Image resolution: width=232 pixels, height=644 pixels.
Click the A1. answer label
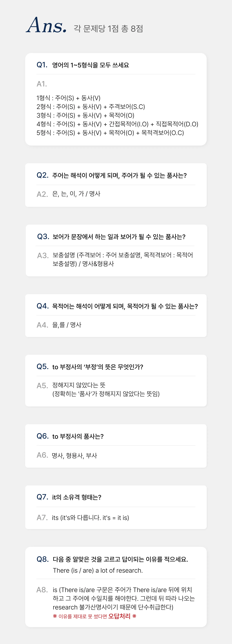(42, 84)
